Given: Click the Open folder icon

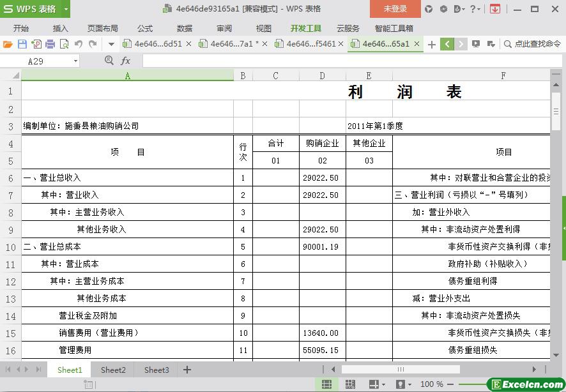Looking at the screenshot, I should (8, 44).
